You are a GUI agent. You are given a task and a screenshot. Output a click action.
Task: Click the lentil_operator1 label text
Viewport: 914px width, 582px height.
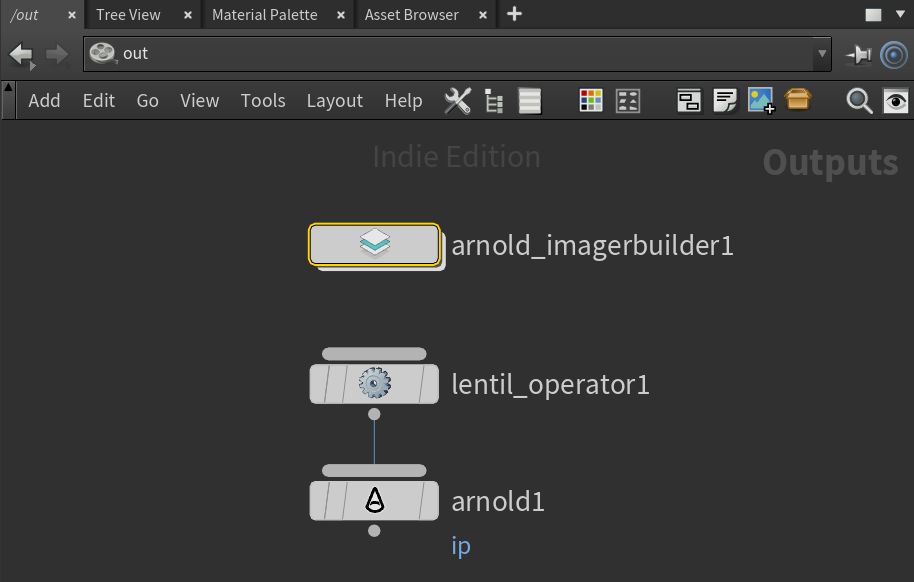[x=550, y=385]
